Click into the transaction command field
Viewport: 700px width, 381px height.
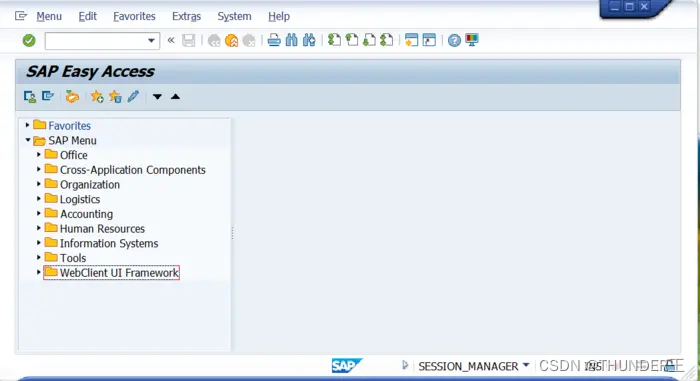click(96, 41)
